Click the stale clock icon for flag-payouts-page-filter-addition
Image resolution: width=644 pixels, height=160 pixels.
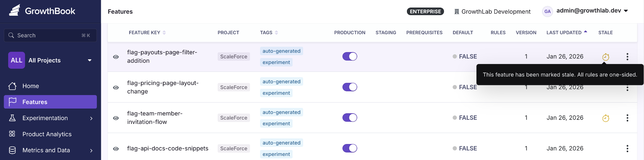point(606,57)
